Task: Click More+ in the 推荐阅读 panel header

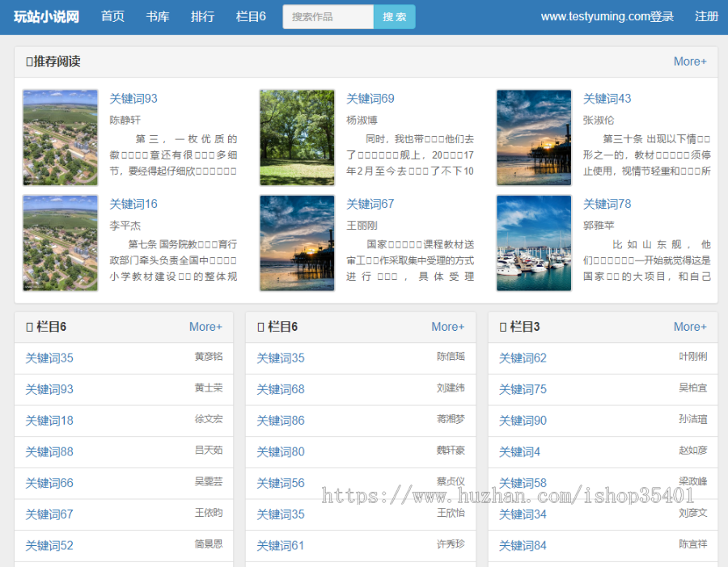Action: click(689, 61)
